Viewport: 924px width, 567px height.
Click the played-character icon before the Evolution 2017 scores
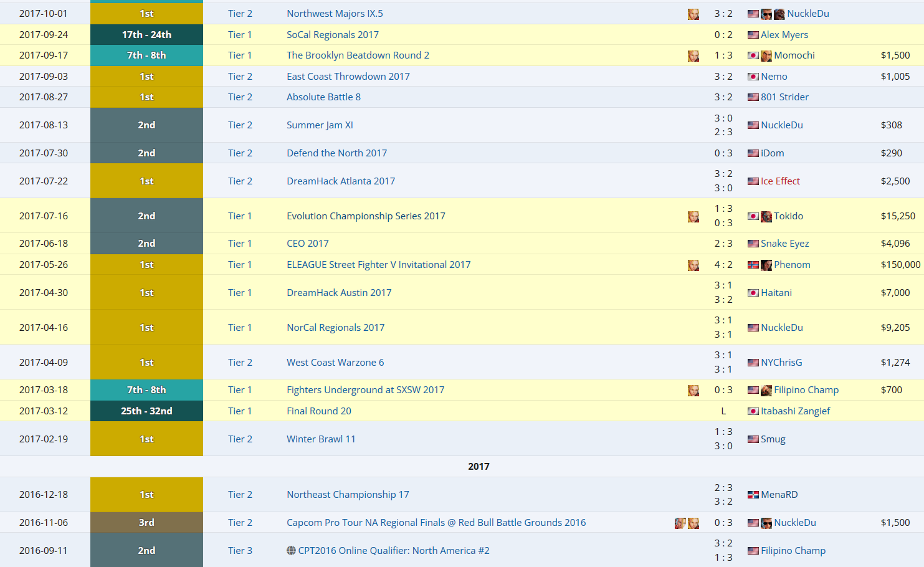[693, 217]
